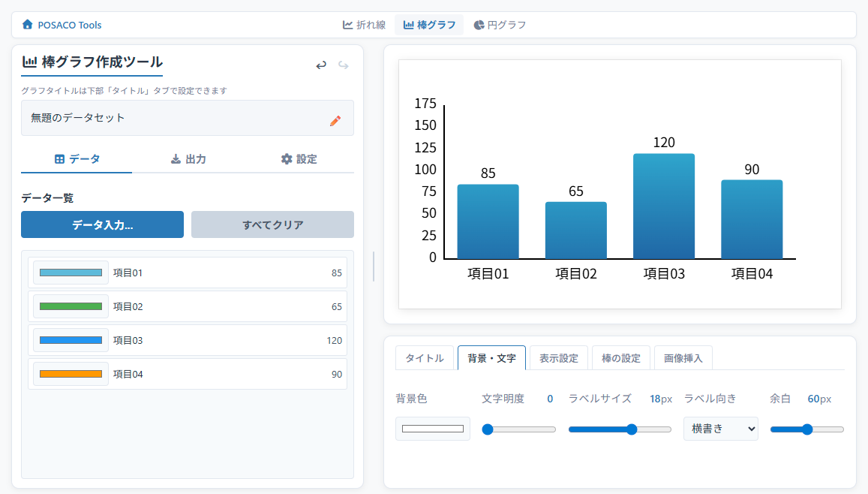Click the POSACO Tools home icon

point(28,25)
